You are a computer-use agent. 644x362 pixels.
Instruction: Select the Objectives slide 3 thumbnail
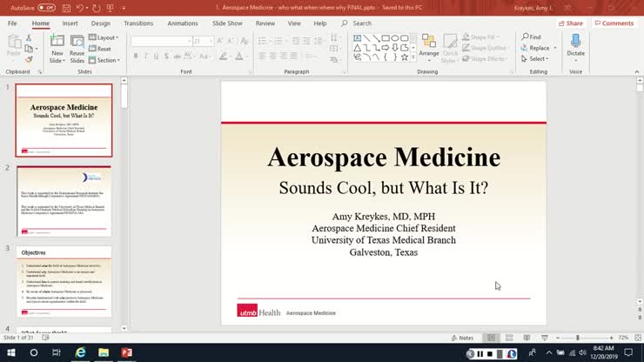[x=64, y=281]
